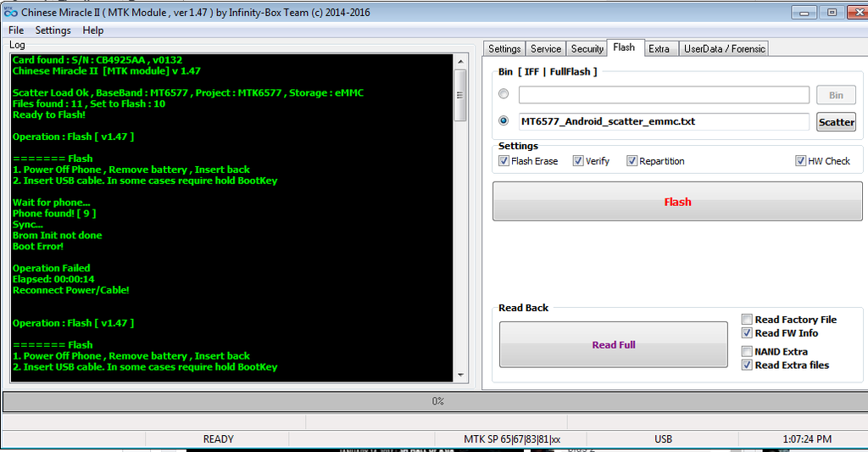
Task: Open the UserData / Forensic tab
Action: click(724, 49)
